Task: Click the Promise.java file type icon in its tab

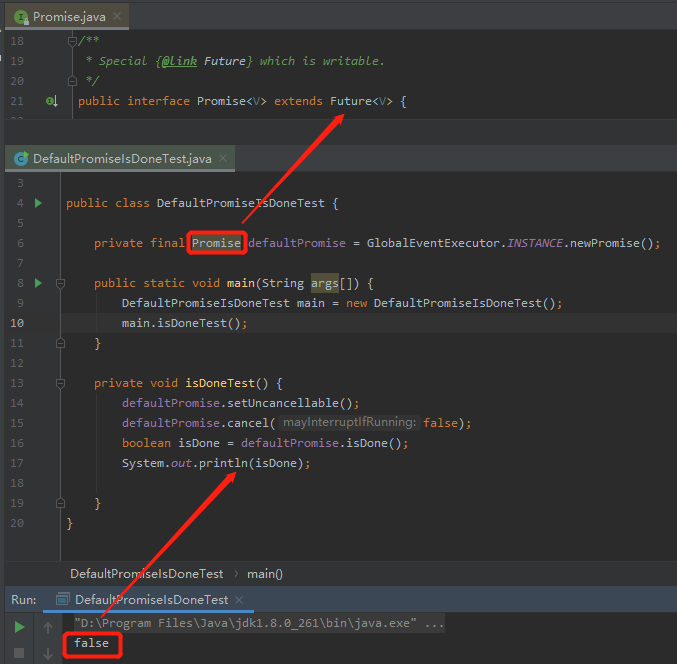Action: [x=21, y=17]
